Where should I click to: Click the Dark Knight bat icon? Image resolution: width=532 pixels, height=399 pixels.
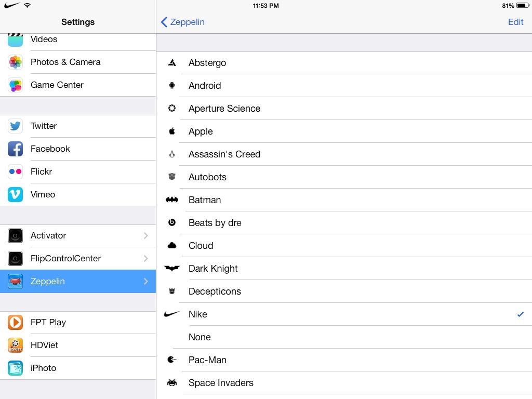coord(172,269)
